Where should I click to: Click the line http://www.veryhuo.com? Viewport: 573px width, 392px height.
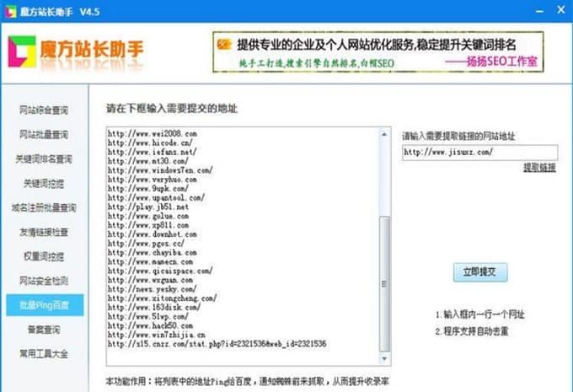152,180
